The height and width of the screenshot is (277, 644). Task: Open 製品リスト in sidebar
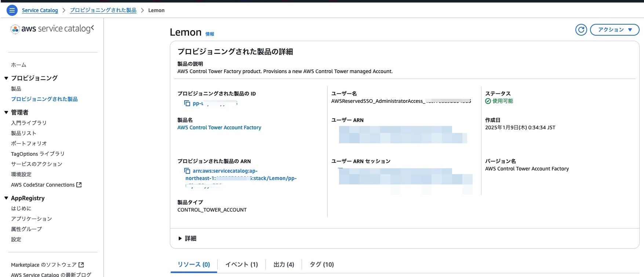click(23, 133)
